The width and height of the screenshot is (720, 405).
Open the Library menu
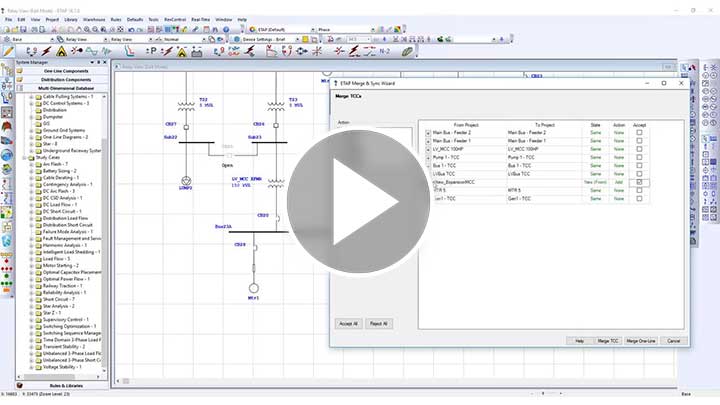point(71,20)
